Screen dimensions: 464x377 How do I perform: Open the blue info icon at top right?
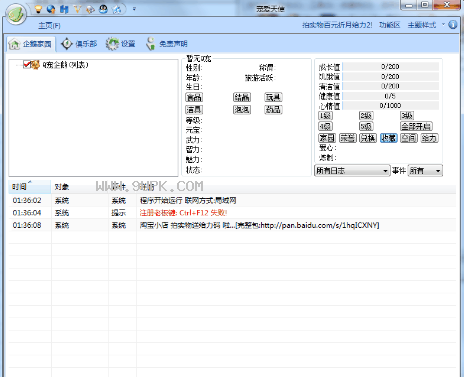[453, 24]
